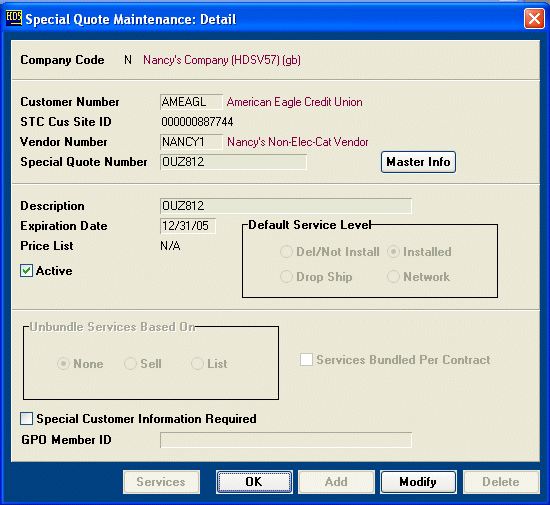Close the Special Quote Maintenance dialog
The width and height of the screenshot is (550, 505).
(x=534, y=19)
